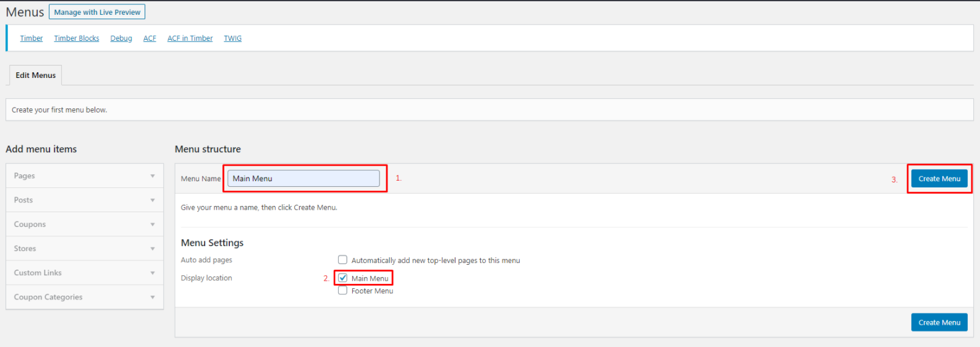Uncheck the Main Menu display location

click(x=342, y=278)
